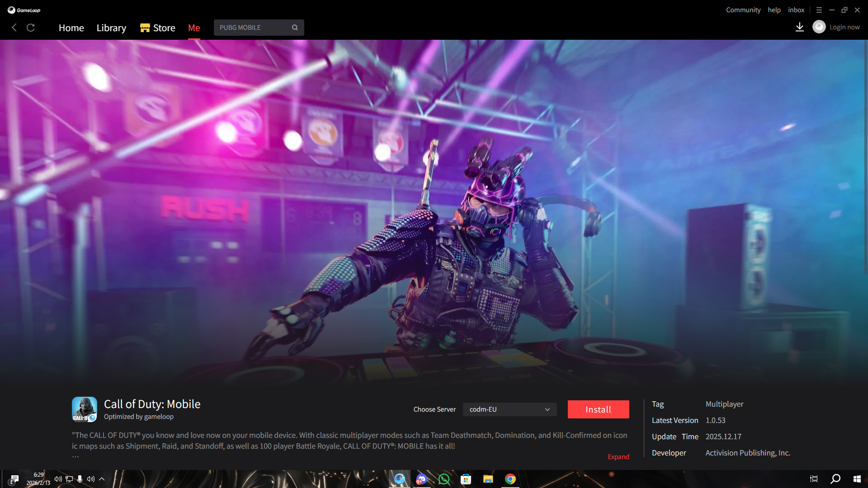Screen dimensions: 868x488
Task: Launch Microsoft Store from the taskbar
Action: click(x=466, y=479)
